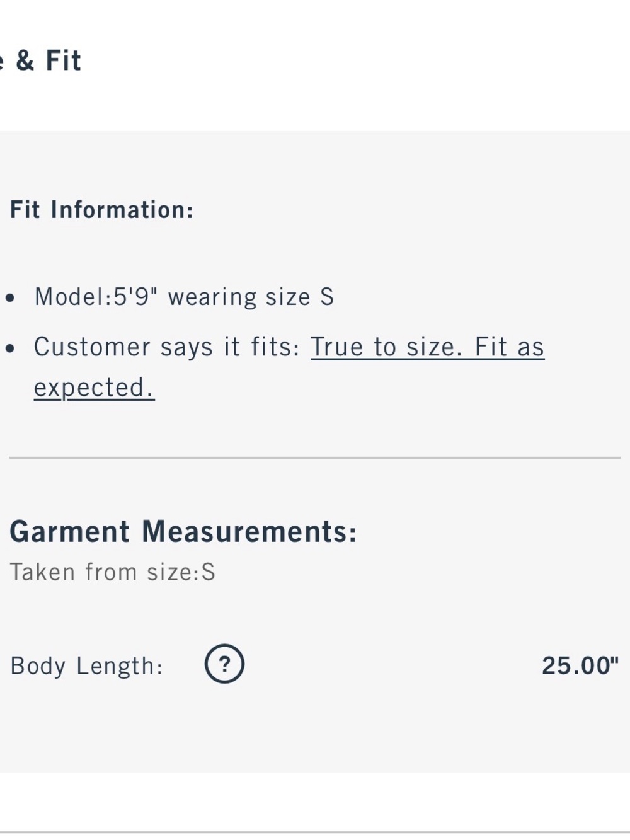The width and height of the screenshot is (630, 840).
Task: Click the bottom divider line below the gray panel
Action: point(315,832)
